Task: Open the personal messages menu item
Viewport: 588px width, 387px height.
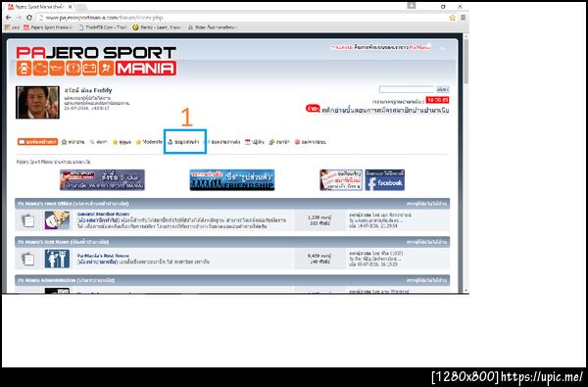Action: (x=223, y=142)
